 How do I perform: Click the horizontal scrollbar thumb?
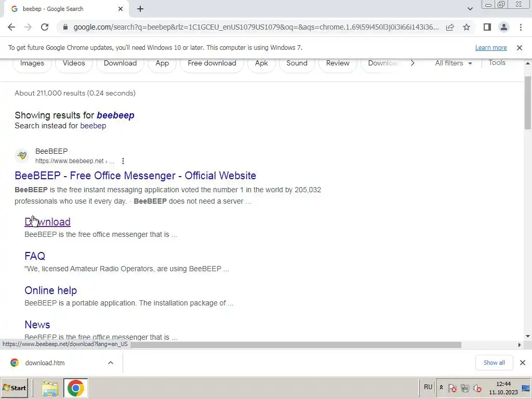pyautogui.click(x=296, y=345)
